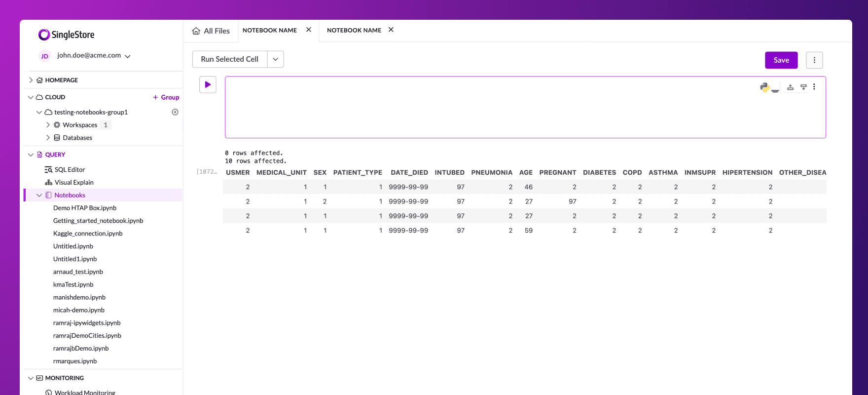The image size is (868, 395).
Task: Open the cell's three-dot options menu
Action: tap(814, 86)
